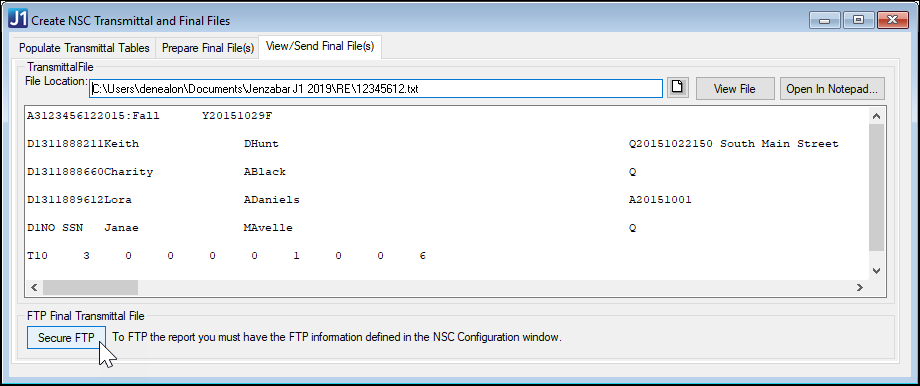This screenshot has height=386, width=920.
Task: Click the vertical scrollbar down arrow
Action: 876,270
